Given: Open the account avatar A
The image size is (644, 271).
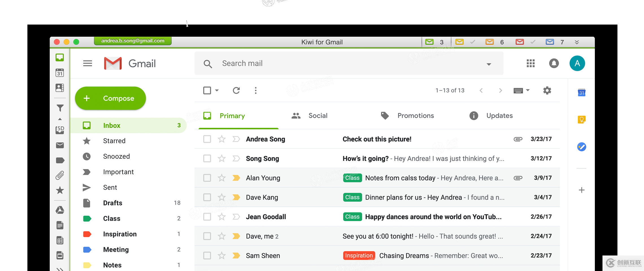Looking at the screenshot, I should [577, 63].
